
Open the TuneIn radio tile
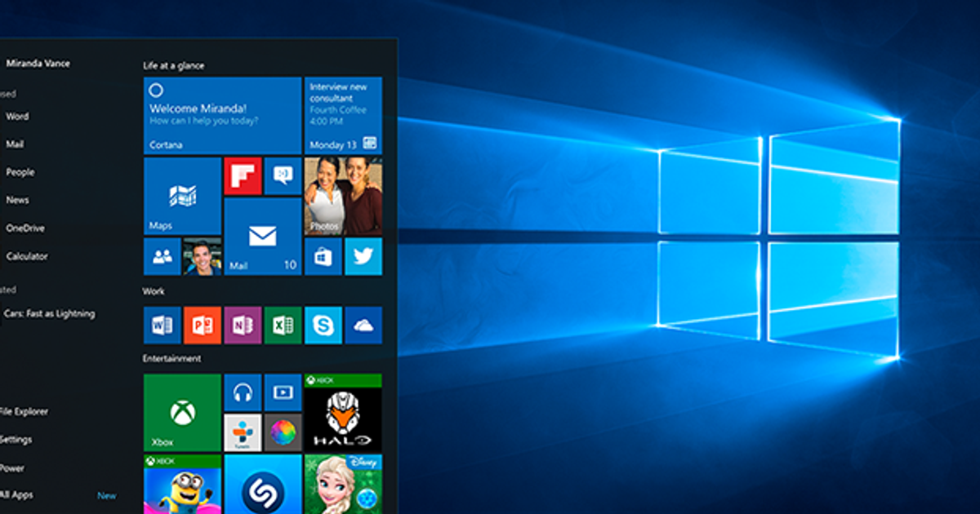243,432
